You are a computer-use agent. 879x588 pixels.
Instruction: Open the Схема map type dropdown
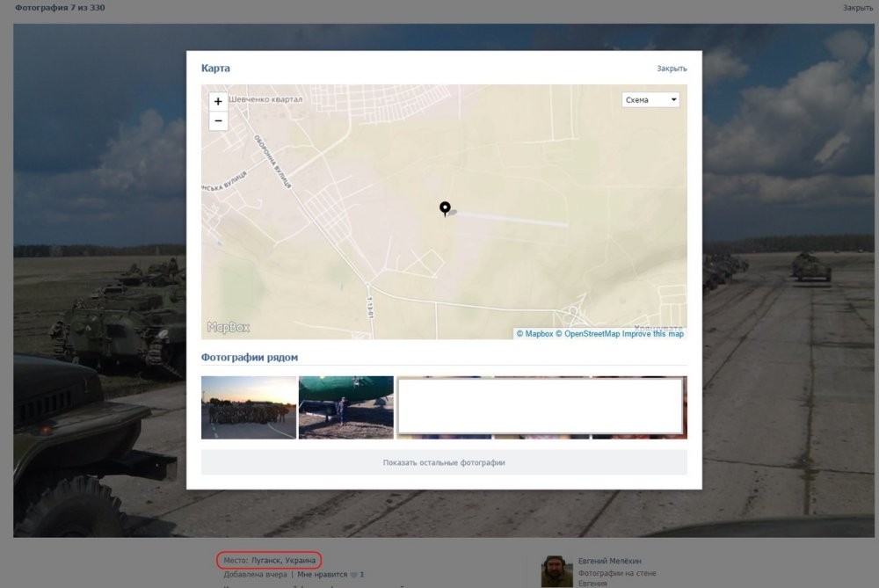tap(650, 100)
